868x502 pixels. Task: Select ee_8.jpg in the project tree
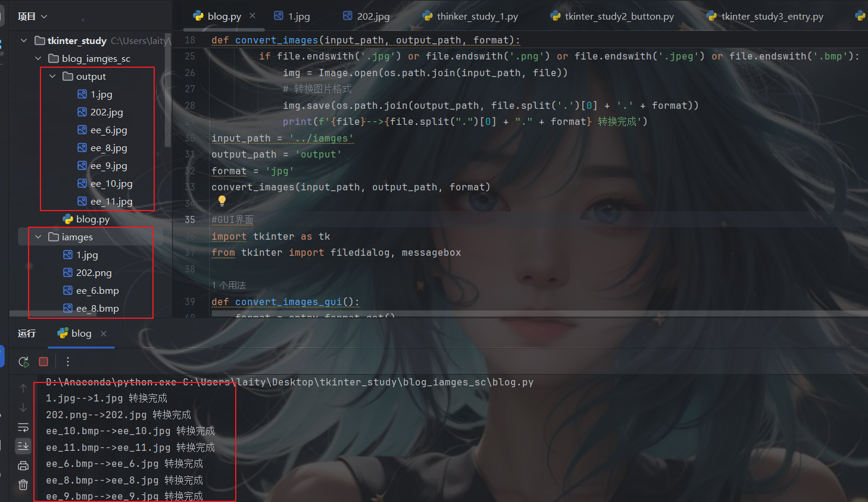[x=109, y=148]
